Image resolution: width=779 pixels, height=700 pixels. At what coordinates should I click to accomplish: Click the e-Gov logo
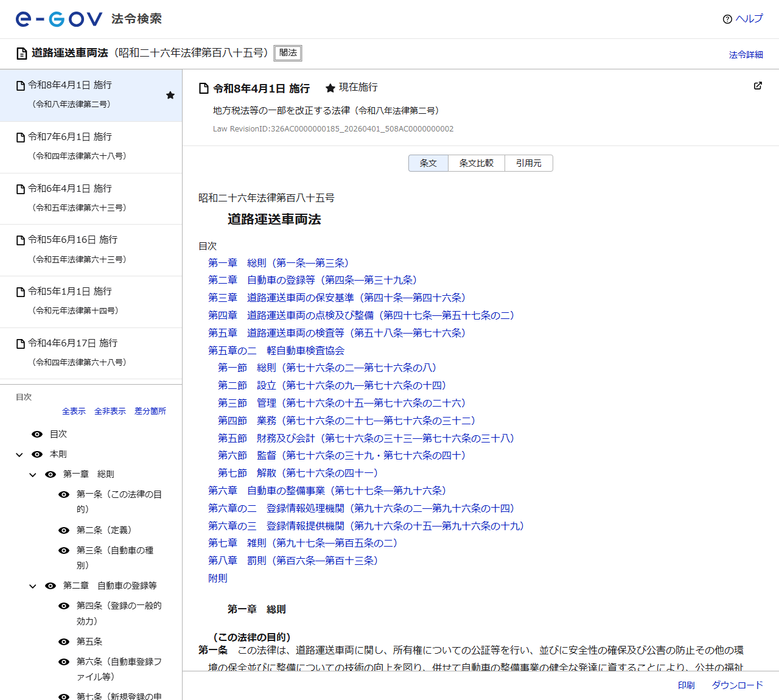(58, 19)
